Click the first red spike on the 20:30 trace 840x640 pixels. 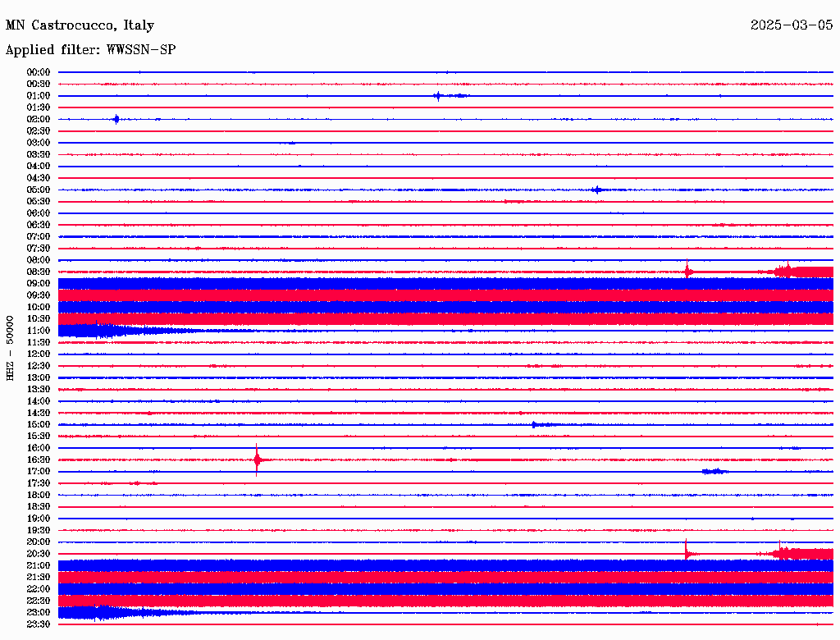coord(687,551)
